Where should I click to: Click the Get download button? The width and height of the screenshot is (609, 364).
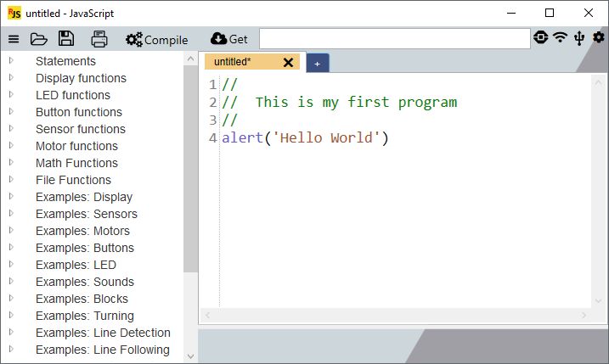(x=228, y=39)
